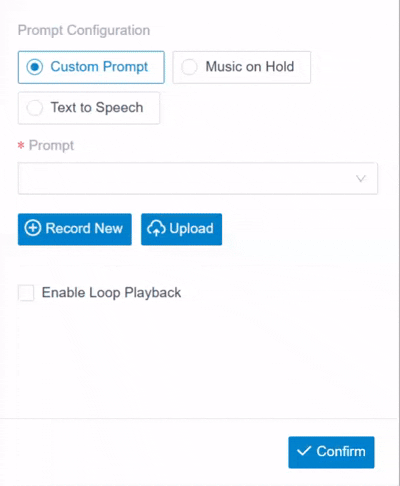
Task: Click the Prompt field label
Action: pyautogui.click(x=51, y=146)
